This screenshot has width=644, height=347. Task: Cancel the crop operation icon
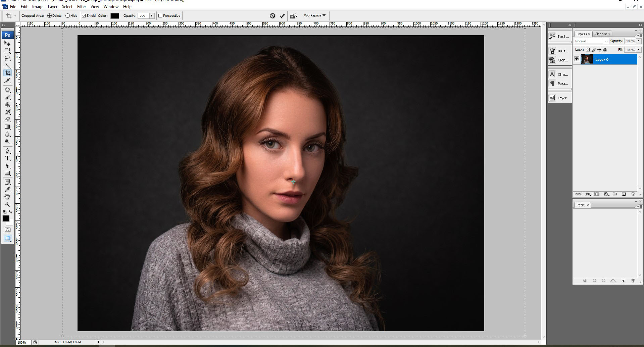pos(273,16)
